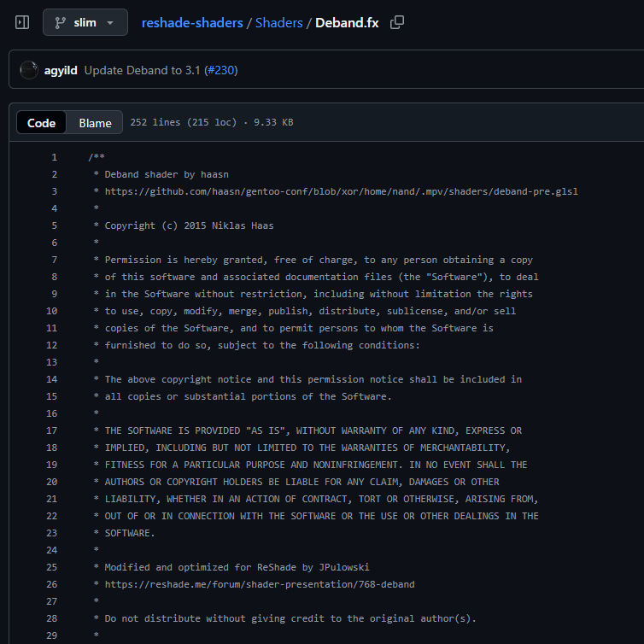Select line number 17 in the gutter
Image resolution: width=644 pixels, height=644 pixels.
tap(51, 430)
